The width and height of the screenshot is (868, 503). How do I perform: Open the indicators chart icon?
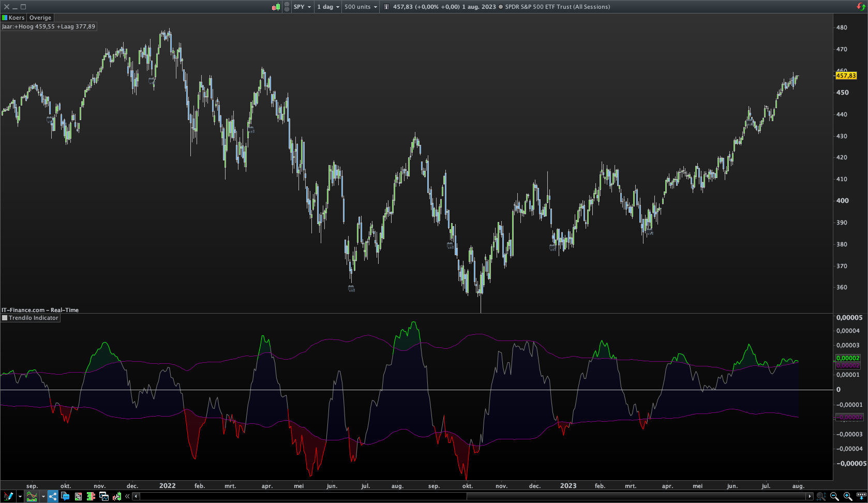tap(32, 496)
